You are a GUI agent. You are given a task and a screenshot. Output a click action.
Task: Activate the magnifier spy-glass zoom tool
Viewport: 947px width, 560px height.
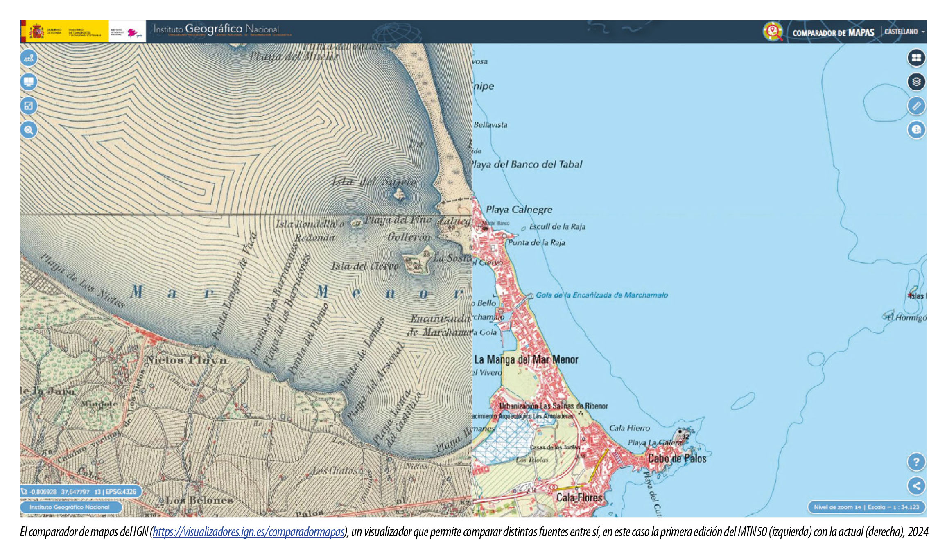(29, 130)
